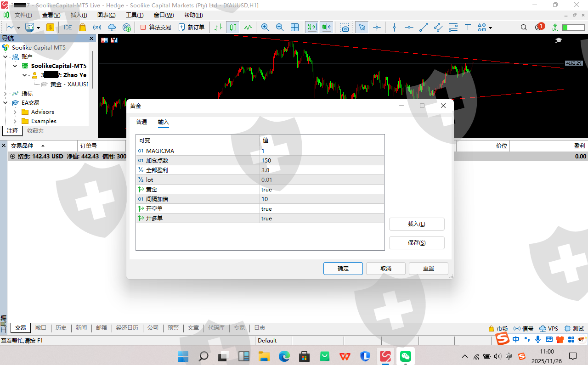588x365 pixels.
Task: Click the 保存 save button
Action: click(417, 243)
